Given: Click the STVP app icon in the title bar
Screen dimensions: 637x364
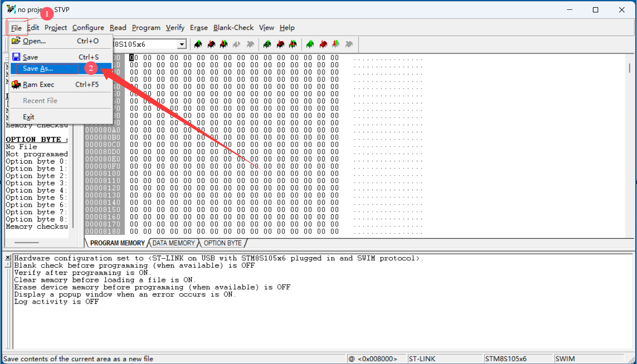Looking at the screenshot, I should pos(11,9).
